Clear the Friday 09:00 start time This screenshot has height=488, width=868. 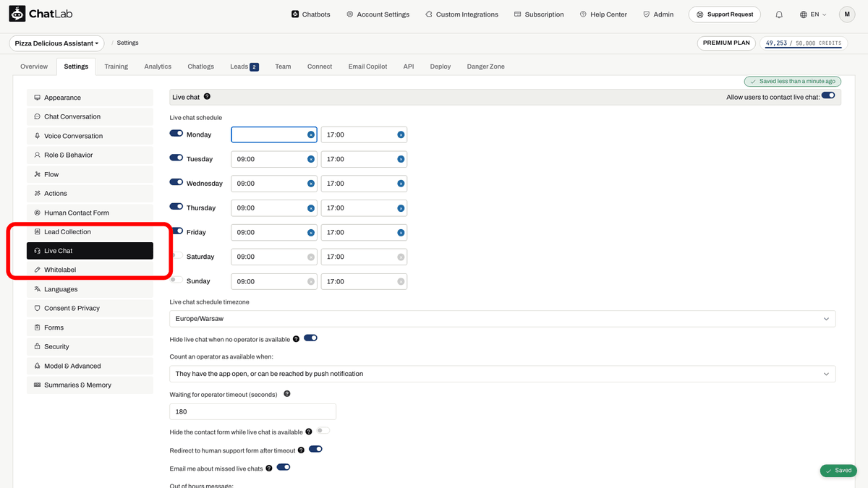tap(311, 233)
